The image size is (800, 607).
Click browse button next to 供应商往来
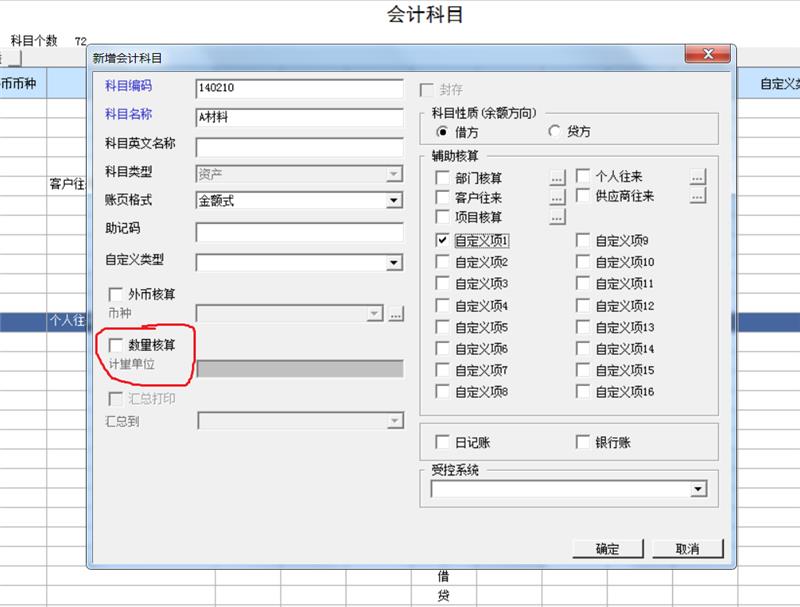tap(698, 197)
